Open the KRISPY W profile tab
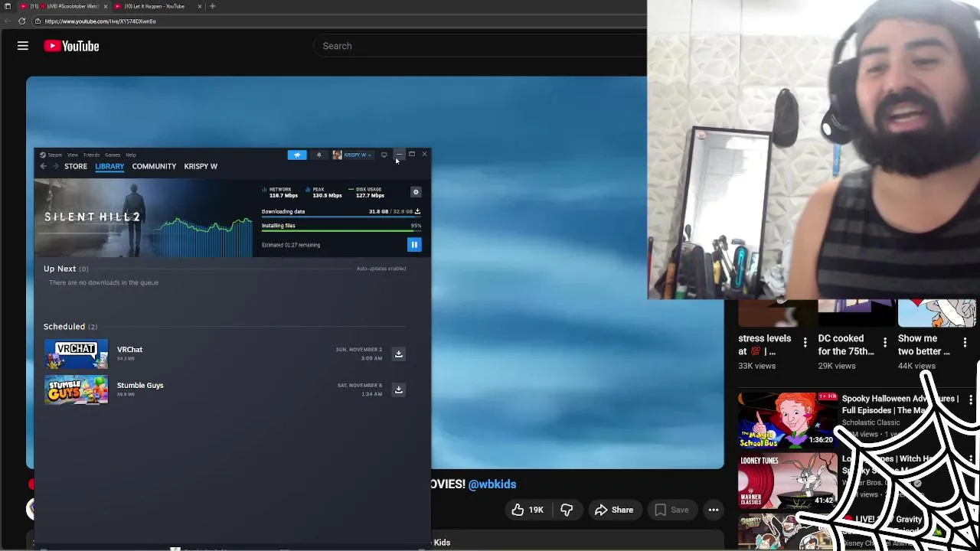Image resolution: width=980 pixels, height=551 pixels. [x=201, y=166]
